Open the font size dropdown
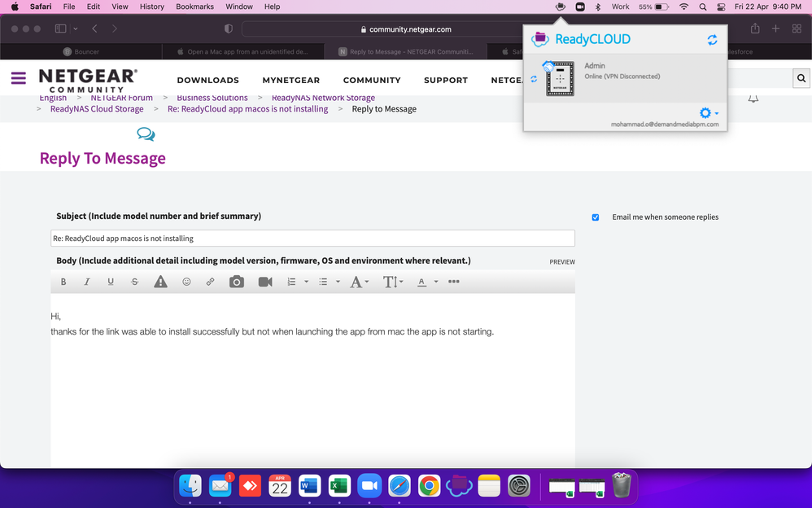 [392, 282]
